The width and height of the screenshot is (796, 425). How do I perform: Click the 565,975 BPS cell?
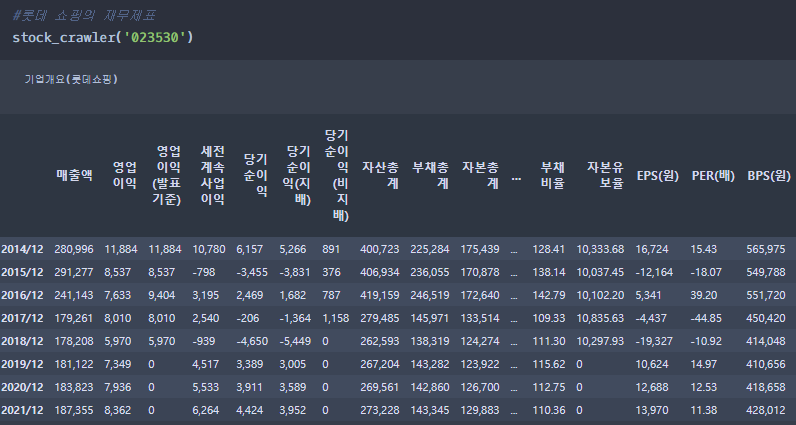tap(766, 249)
